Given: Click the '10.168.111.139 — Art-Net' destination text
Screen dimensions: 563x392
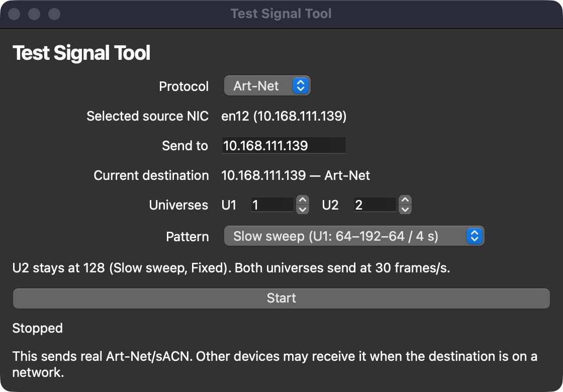Looking at the screenshot, I should (x=296, y=175).
